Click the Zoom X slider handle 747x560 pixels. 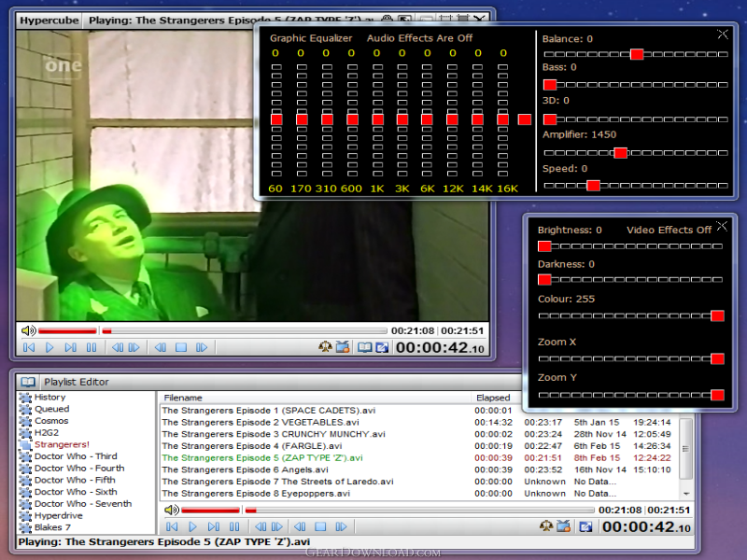point(717,358)
